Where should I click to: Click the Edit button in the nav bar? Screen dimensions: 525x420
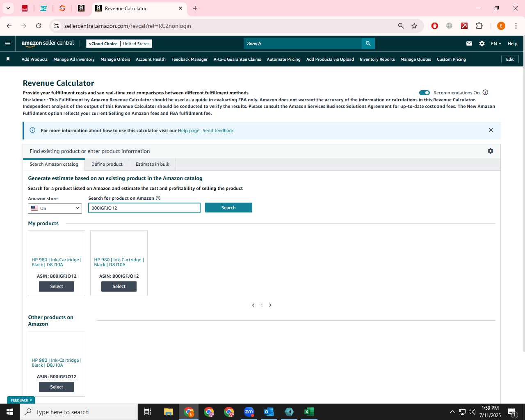510,59
